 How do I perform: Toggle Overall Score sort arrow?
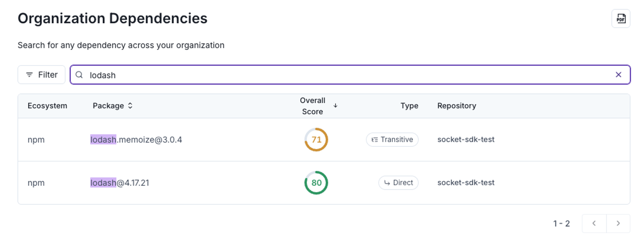pos(335,106)
